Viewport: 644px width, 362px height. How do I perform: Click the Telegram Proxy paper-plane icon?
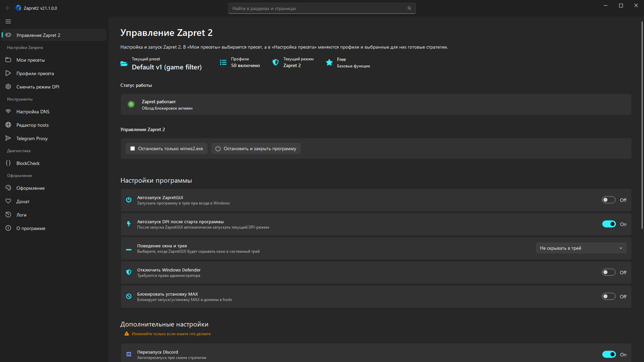point(8,138)
